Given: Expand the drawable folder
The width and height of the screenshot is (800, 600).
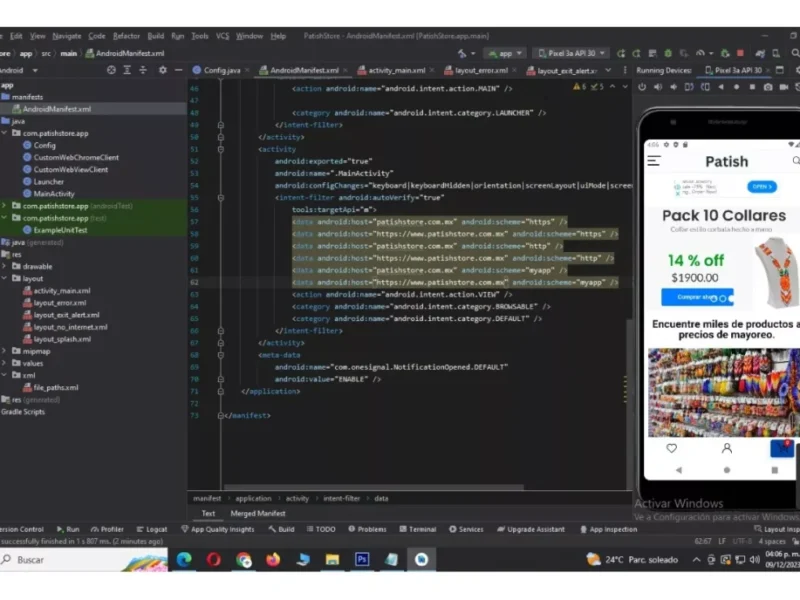Looking at the screenshot, I should tap(4, 267).
